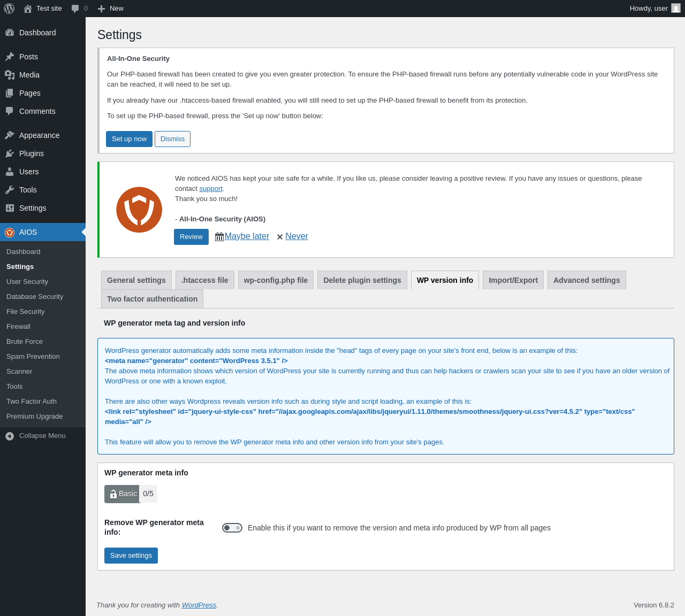Image resolution: width=685 pixels, height=616 pixels.
Task: Select the Delete plugin settings tab
Action: pyautogui.click(x=362, y=280)
